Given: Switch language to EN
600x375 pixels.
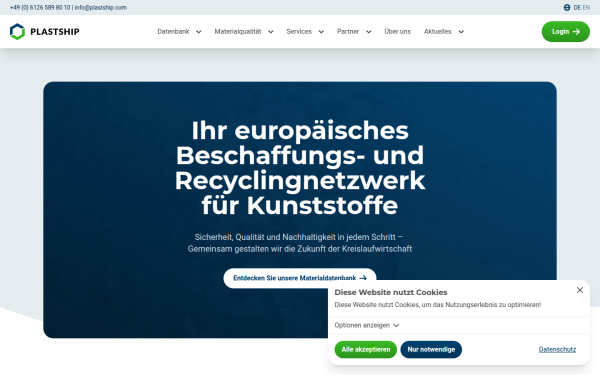Looking at the screenshot, I should 586,8.
